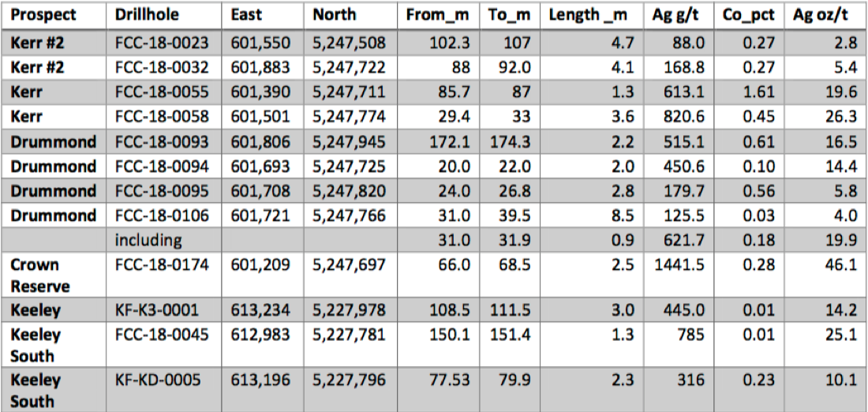Click the Drillhole column header
868x412 pixels.
[148, 15]
